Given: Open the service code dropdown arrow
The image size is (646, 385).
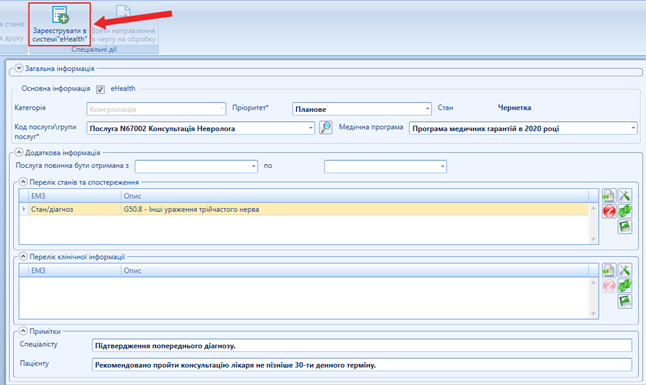Looking at the screenshot, I should pos(311,128).
